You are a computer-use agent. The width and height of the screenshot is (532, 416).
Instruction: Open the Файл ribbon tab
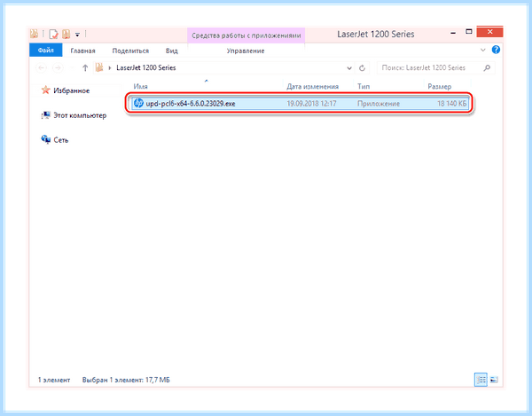point(46,51)
